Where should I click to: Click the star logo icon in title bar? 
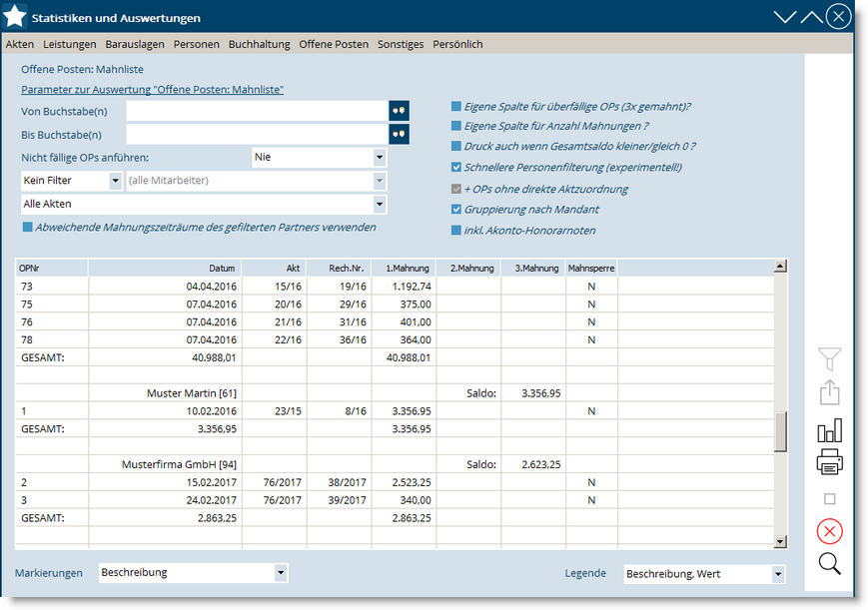pos(15,17)
